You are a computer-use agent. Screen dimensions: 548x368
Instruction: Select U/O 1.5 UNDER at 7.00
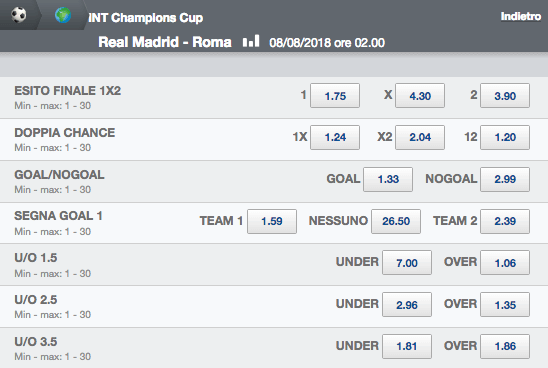coord(407,262)
